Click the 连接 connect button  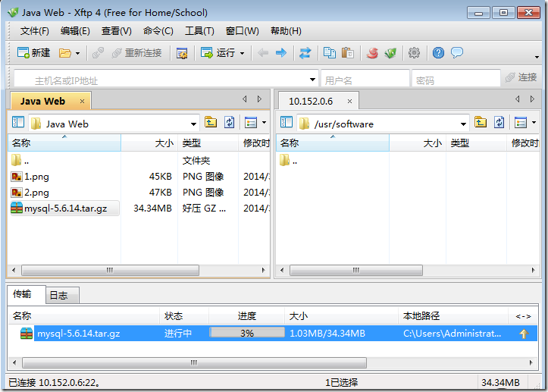pyautogui.click(x=521, y=79)
